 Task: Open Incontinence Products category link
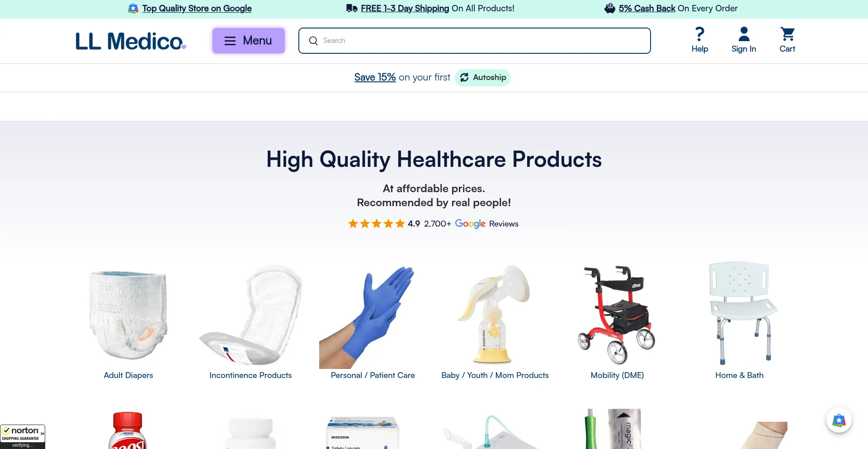point(250,375)
